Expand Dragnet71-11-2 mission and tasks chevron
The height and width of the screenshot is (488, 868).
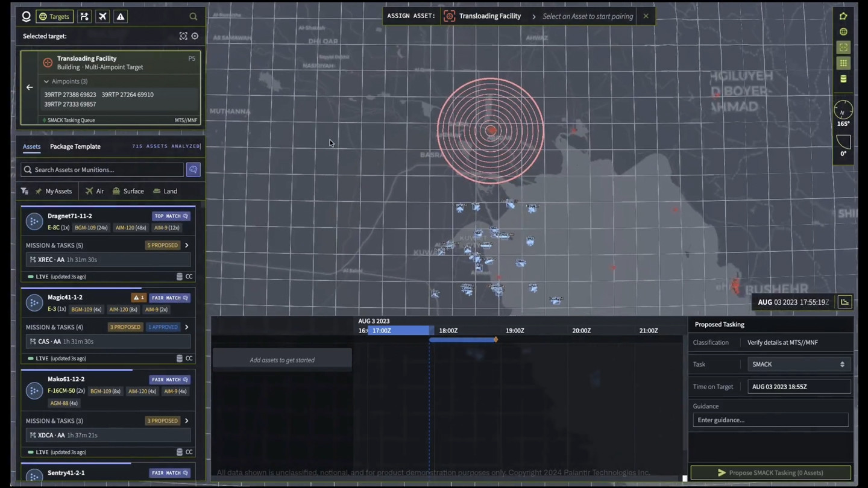click(187, 245)
